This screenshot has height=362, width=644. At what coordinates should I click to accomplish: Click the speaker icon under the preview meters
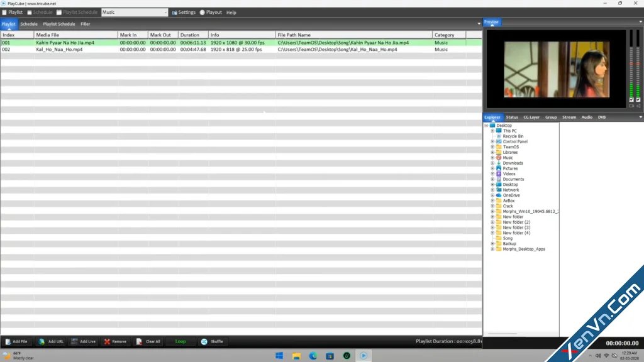pyautogui.click(x=638, y=106)
